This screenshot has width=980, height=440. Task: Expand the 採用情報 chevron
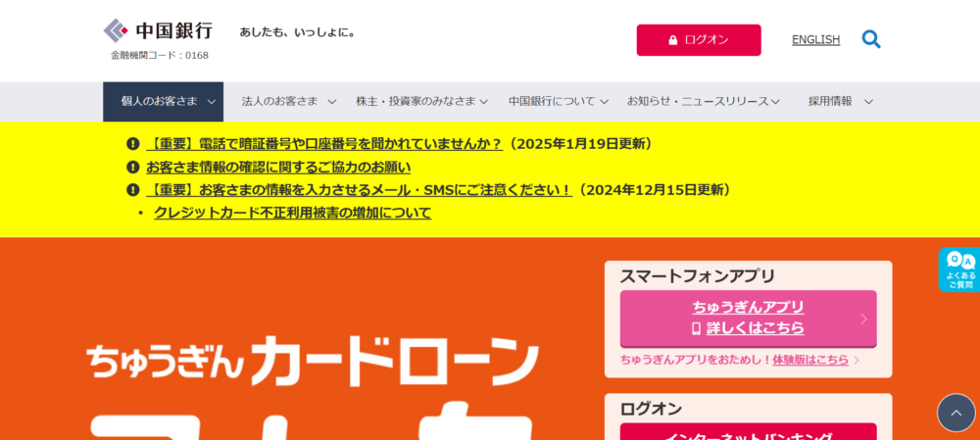(x=868, y=102)
